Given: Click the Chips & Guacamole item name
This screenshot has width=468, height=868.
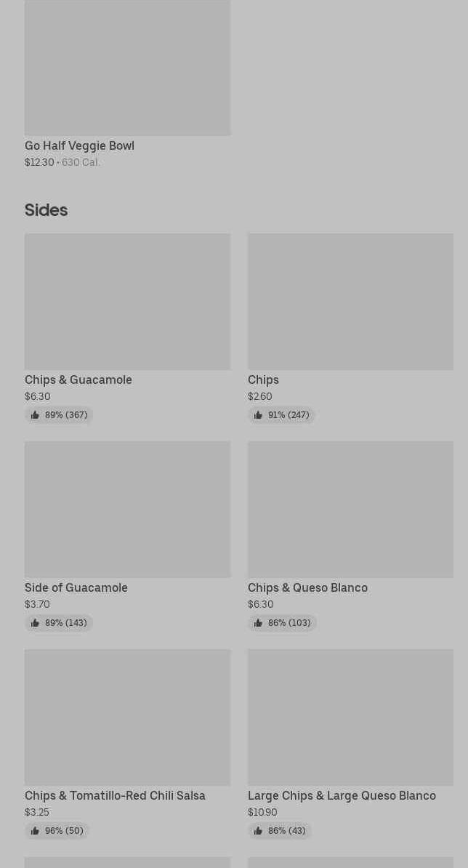Looking at the screenshot, I should coord(78,379).
